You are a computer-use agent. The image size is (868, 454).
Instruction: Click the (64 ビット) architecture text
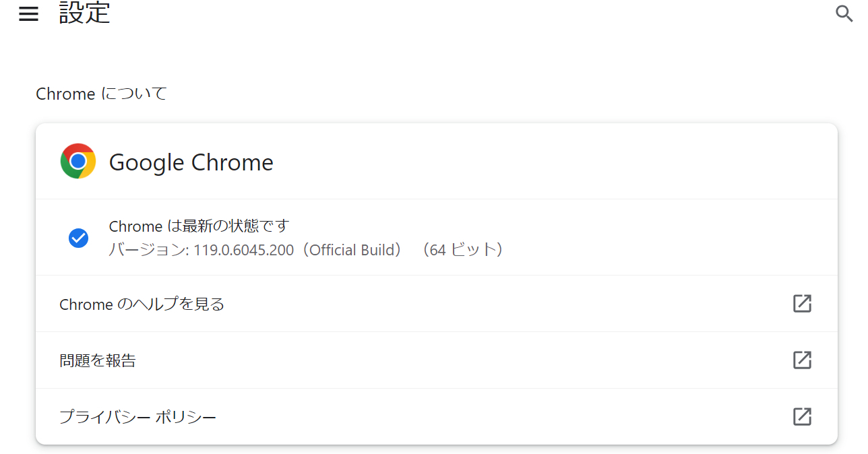click(462, 251)
